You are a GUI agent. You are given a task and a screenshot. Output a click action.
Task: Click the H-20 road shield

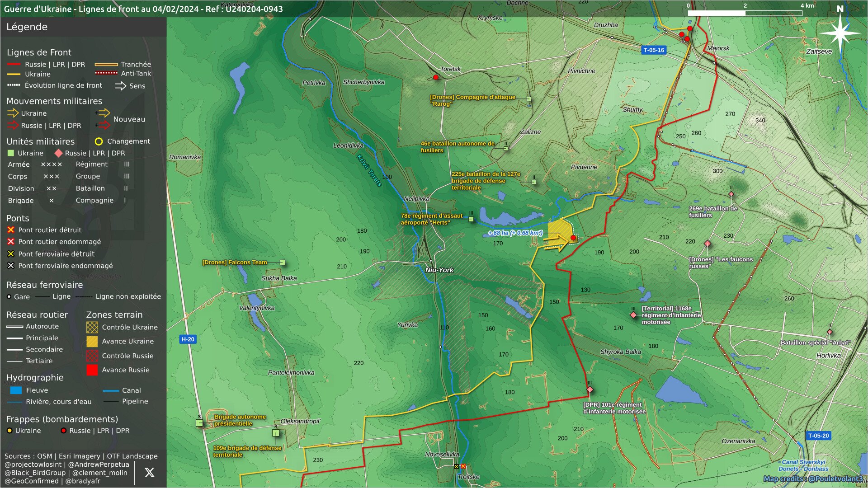pyautogui.click(x=188, y=339)
